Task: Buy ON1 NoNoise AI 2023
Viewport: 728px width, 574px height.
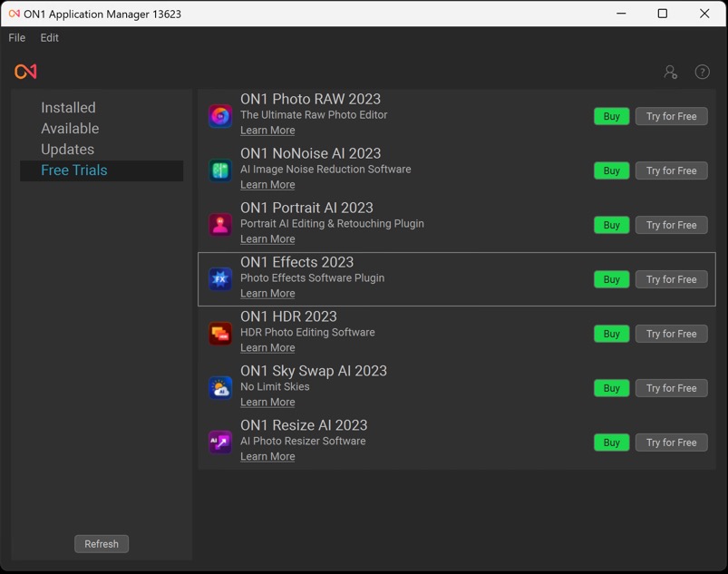Action: coord(611,170)
